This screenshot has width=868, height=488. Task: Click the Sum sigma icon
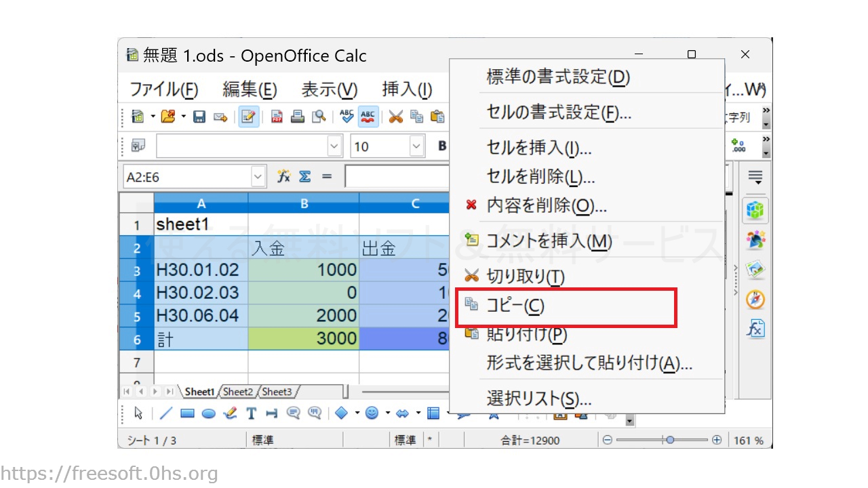click(x=305, y=177)
